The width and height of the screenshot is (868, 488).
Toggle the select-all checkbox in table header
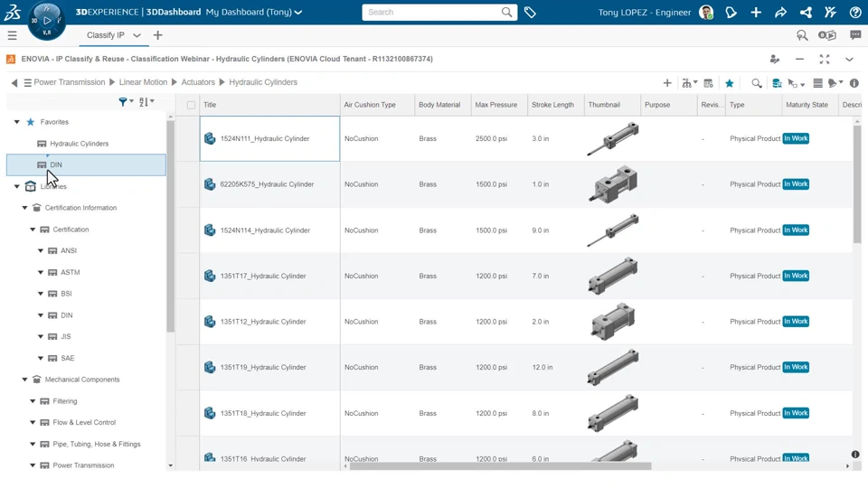(191, 105)
